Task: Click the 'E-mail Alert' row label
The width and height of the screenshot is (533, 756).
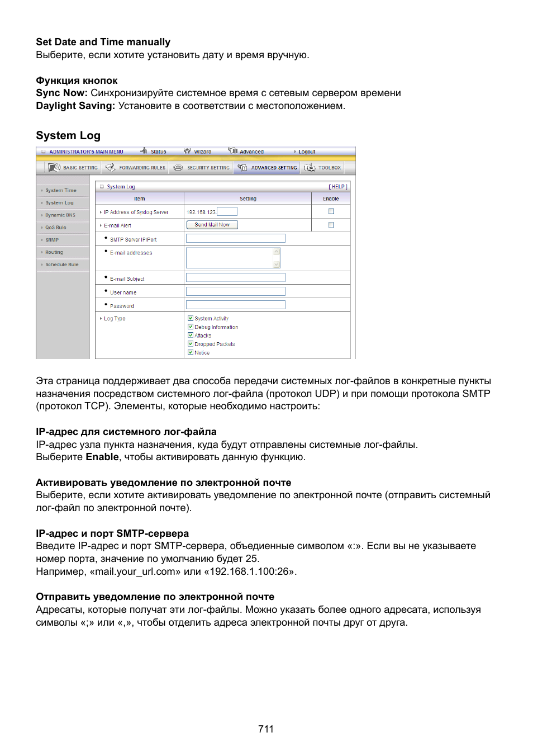Action: pos(117,225)
